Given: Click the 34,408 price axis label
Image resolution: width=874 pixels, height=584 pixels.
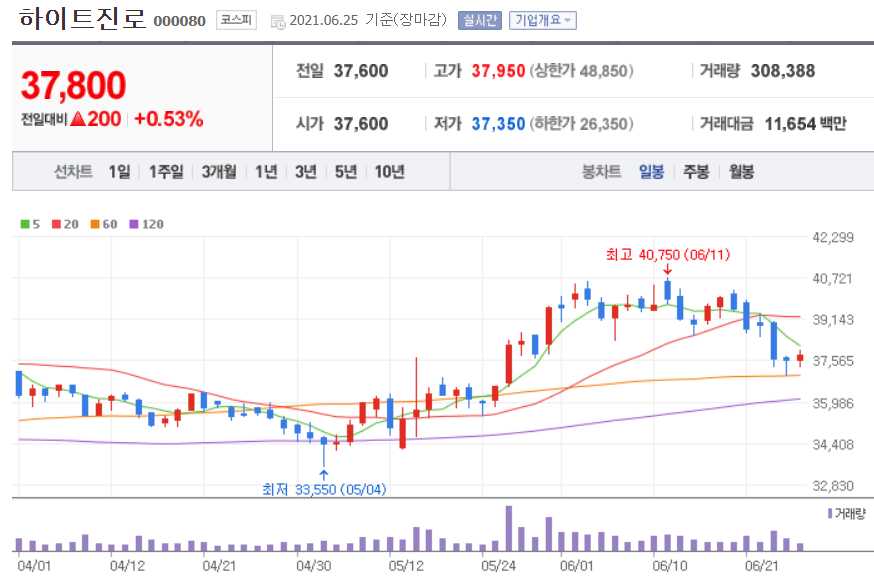Looking at the screenshot, I should click(833, 445).
